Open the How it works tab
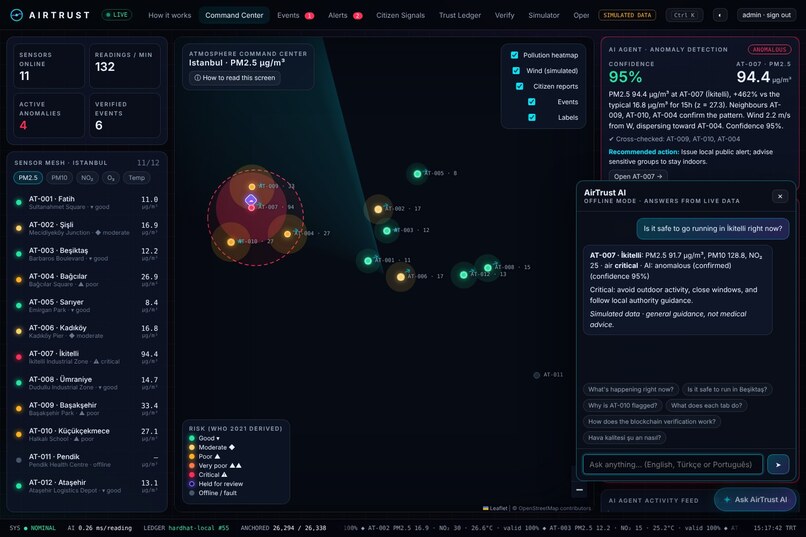The width and height of the screenshot is (806, 537). tap(170, 15)
